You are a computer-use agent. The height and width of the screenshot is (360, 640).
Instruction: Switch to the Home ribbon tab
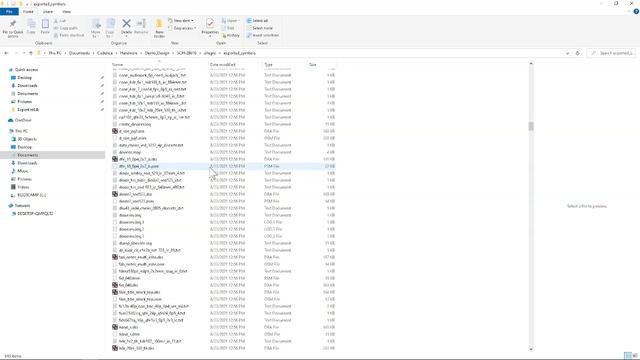pos(28,11)
